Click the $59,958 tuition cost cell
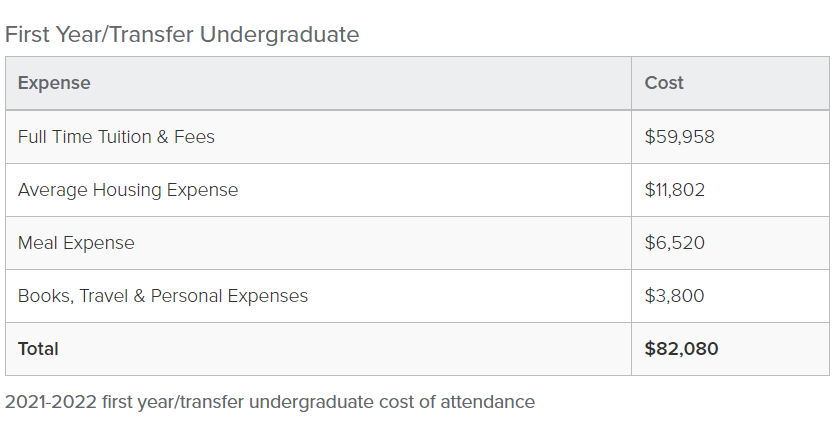The height and width of the screenshot is (421, 833). (680, 137)
